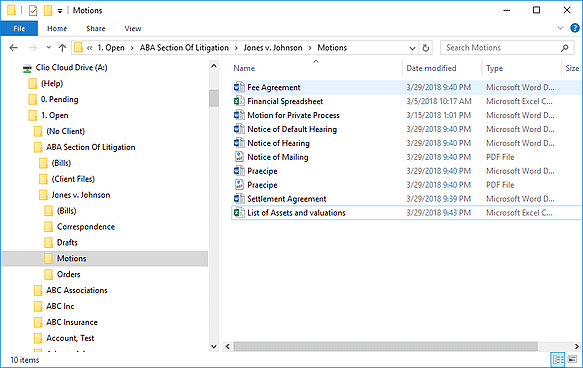Go back with the Back arrow
Screen dimensions: 583x368
13,48
